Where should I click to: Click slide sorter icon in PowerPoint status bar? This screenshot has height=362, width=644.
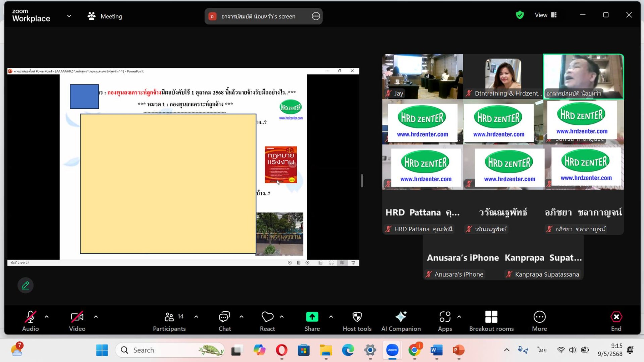[x=331, y=263]
